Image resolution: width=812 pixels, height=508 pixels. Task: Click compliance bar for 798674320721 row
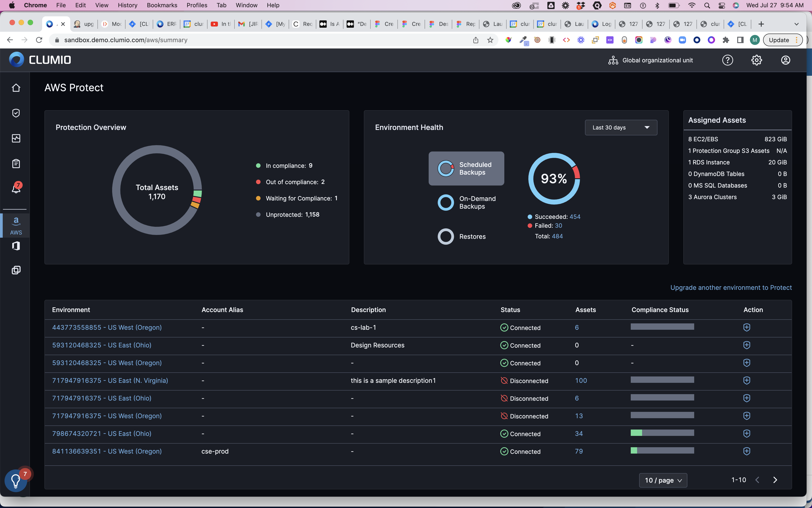[662, 433]
